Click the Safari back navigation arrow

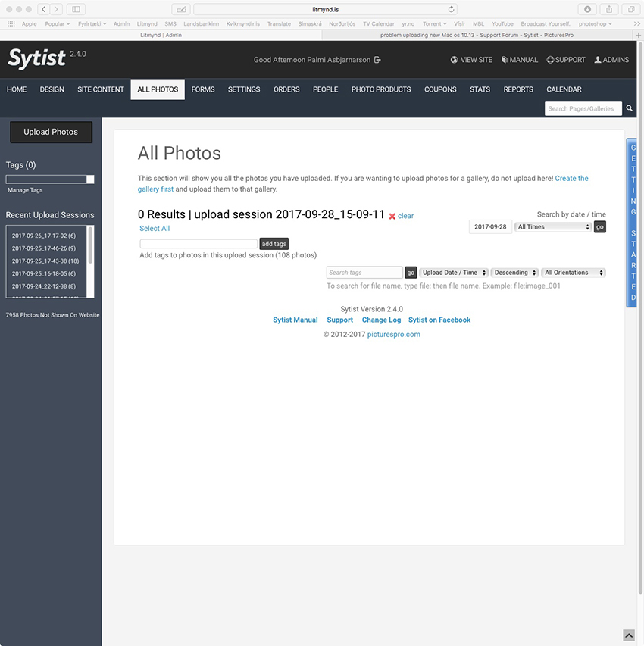[x=44, y=9]
